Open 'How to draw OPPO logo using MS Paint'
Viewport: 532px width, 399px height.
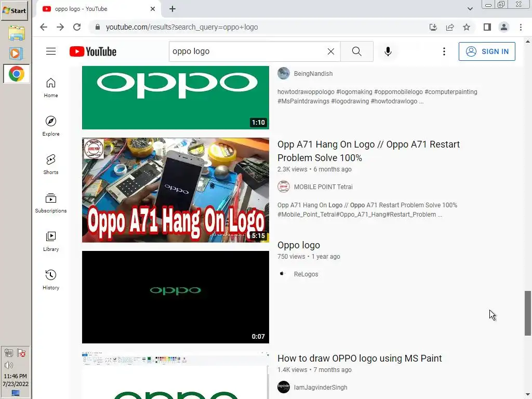coord(360,358)
